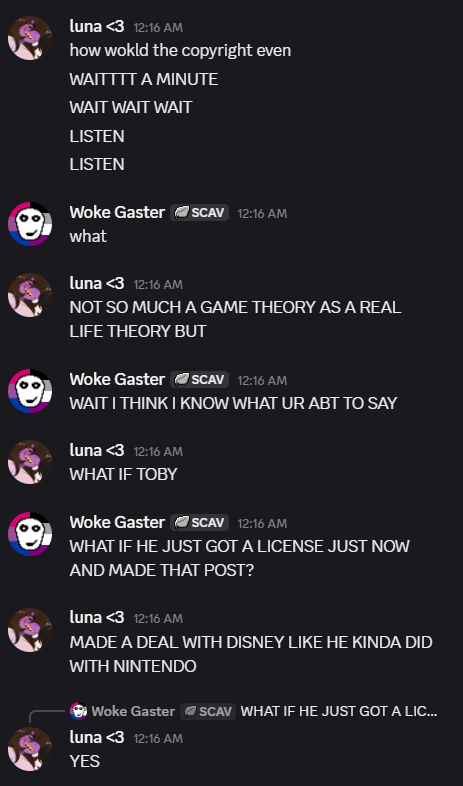Click Woke Gaster username above 'what'
The width and height of the screenshot is (463, 786).
[117, 213]
